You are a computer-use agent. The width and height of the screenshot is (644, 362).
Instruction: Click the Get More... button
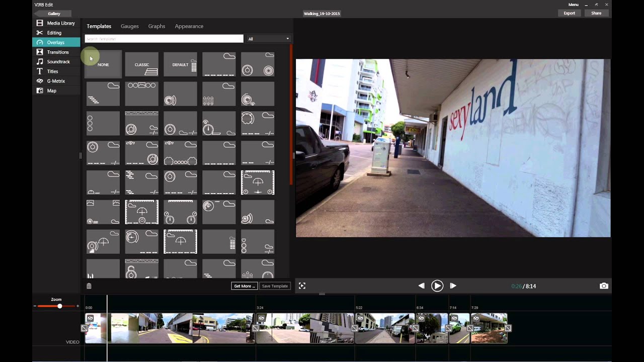pyautogui.click(x=245, y=286)
